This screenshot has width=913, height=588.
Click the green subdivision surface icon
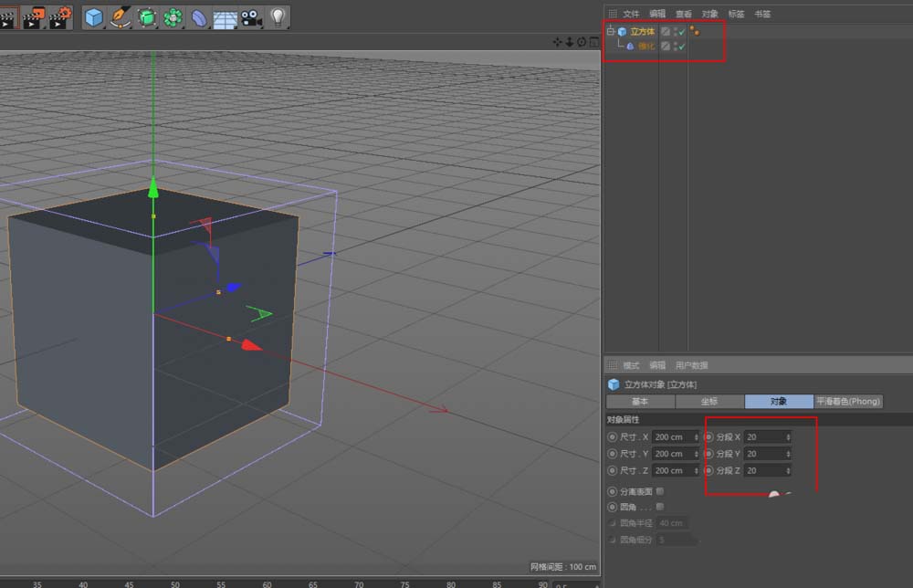[x=146, y=16]
